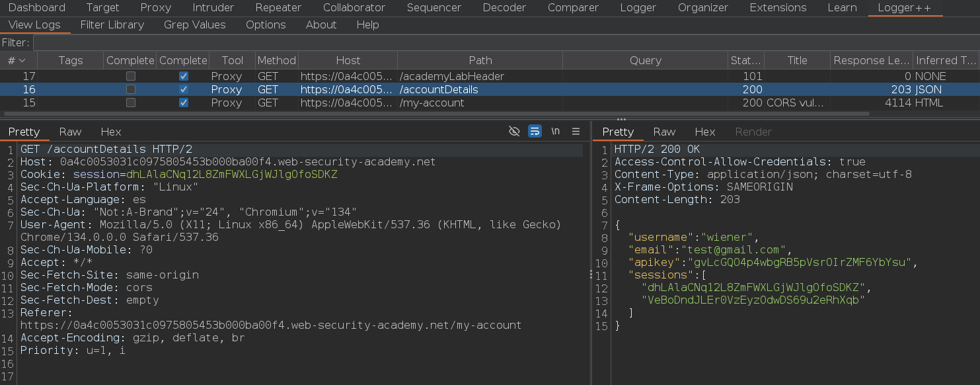Sort by the Method column header

click(276, 60)
